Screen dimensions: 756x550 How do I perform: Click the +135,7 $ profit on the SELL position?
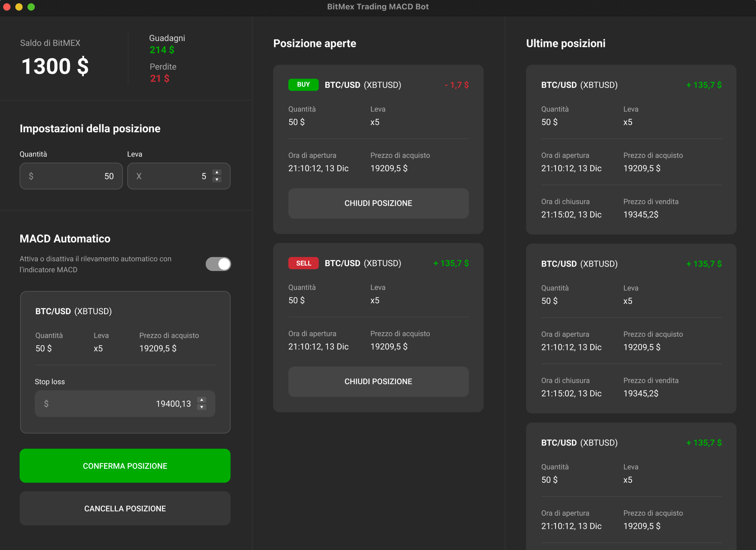click(451, 263)
